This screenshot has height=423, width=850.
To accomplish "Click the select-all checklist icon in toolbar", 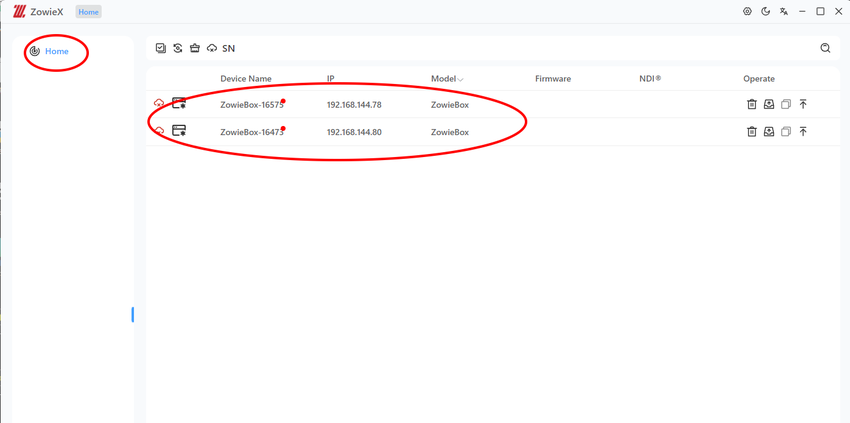I will (160, 48).
